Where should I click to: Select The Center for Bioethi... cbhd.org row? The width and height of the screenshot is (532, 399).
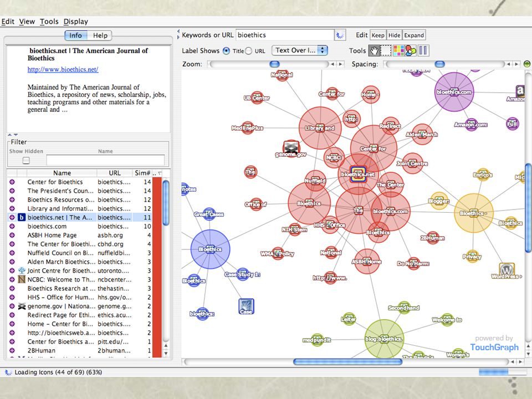(x=79, y=244)
